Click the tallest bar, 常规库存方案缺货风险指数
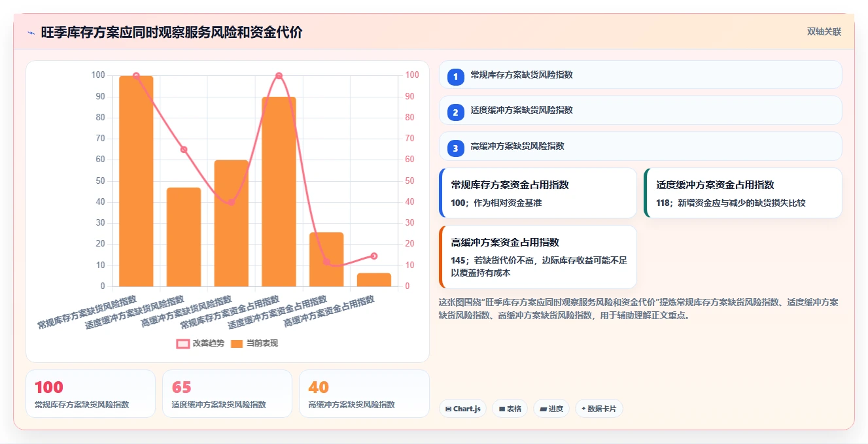 pyautogui.click(x=136, y=181)
